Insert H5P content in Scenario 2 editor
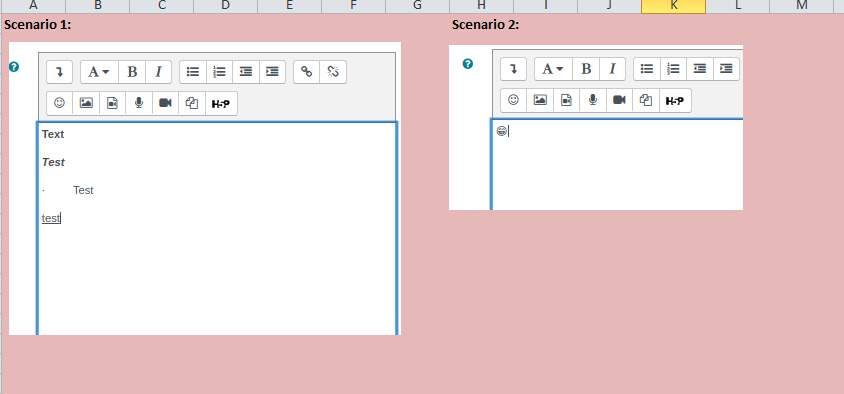This screenshot has height=394, width=844. [675, 100]
